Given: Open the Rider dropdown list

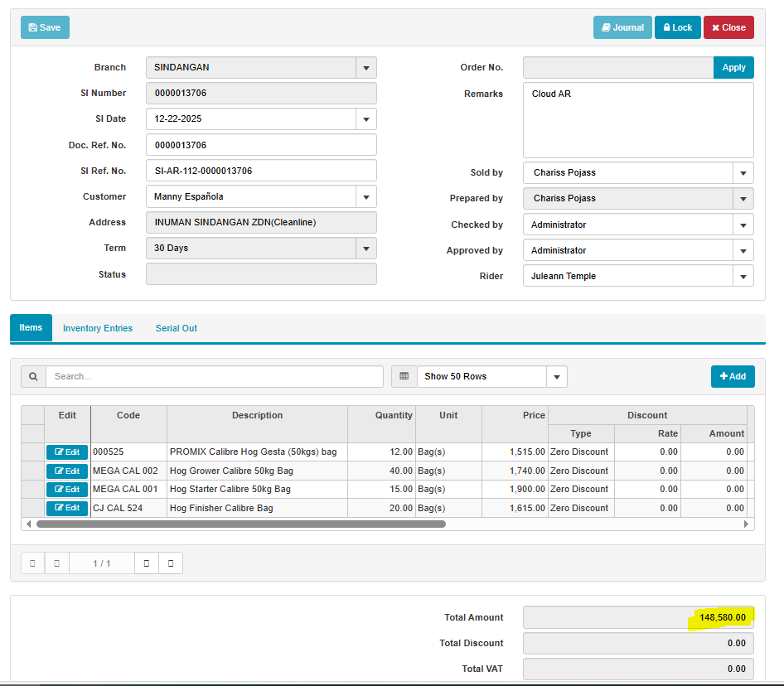Looking at the screenshot, I should click(743, 277).
